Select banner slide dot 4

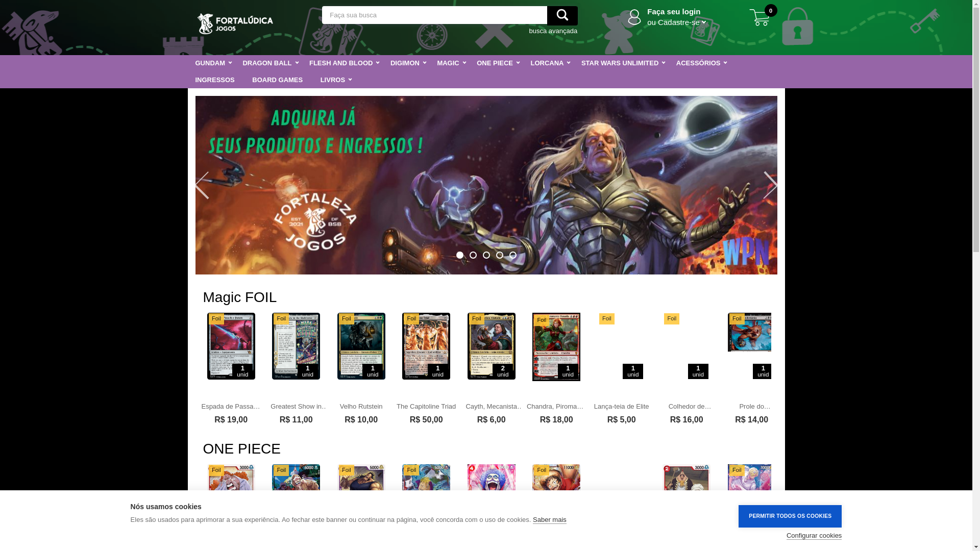coord(499,255)
